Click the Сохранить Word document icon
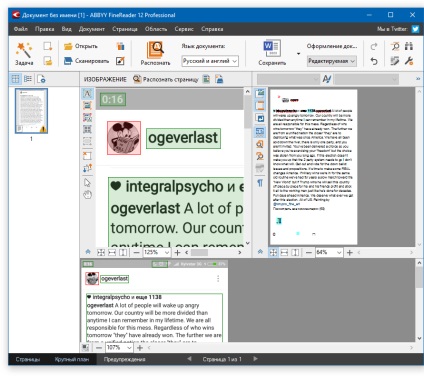This screenshot has height=376, width=424. [272, 49]
